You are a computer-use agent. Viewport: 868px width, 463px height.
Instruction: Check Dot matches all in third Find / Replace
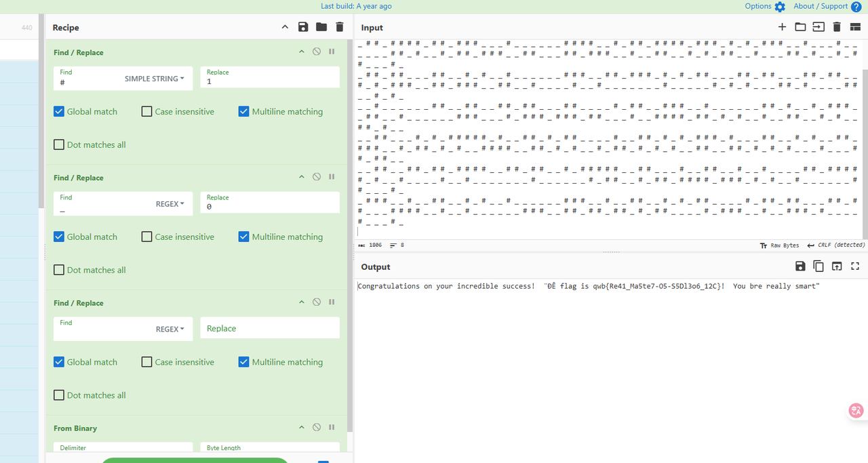point(60,395)
